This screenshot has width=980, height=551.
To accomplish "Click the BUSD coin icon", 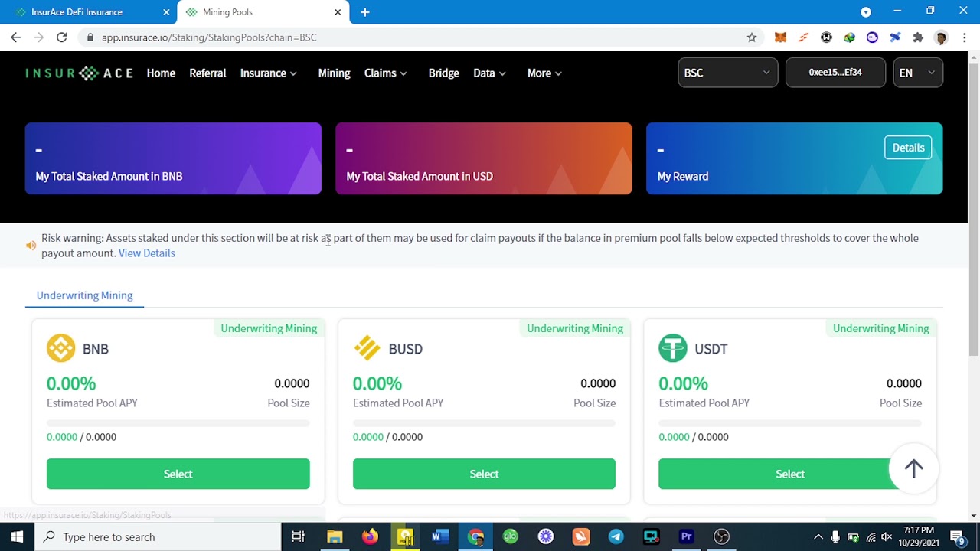I will pyautogui.click(x=367, y=348).
